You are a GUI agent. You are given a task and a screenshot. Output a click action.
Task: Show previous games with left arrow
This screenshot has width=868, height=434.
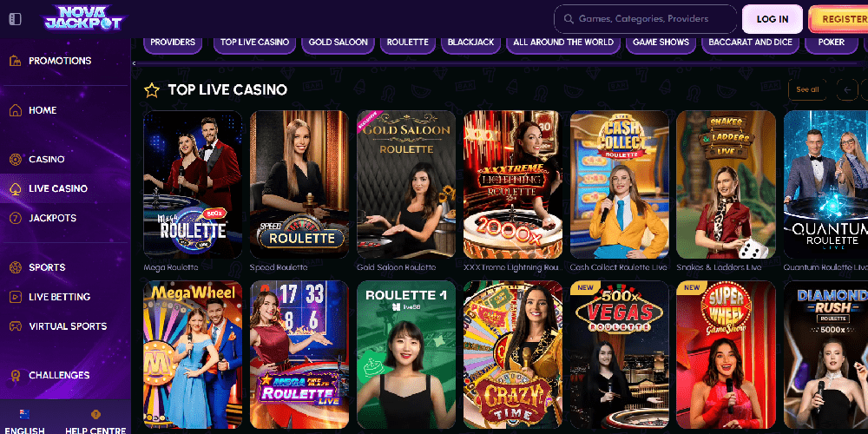(x=847, y=89)
